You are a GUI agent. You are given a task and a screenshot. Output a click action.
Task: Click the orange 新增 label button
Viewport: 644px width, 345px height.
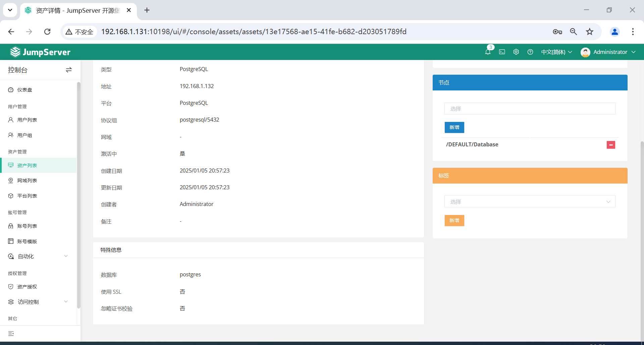click(x=454, y=220)
